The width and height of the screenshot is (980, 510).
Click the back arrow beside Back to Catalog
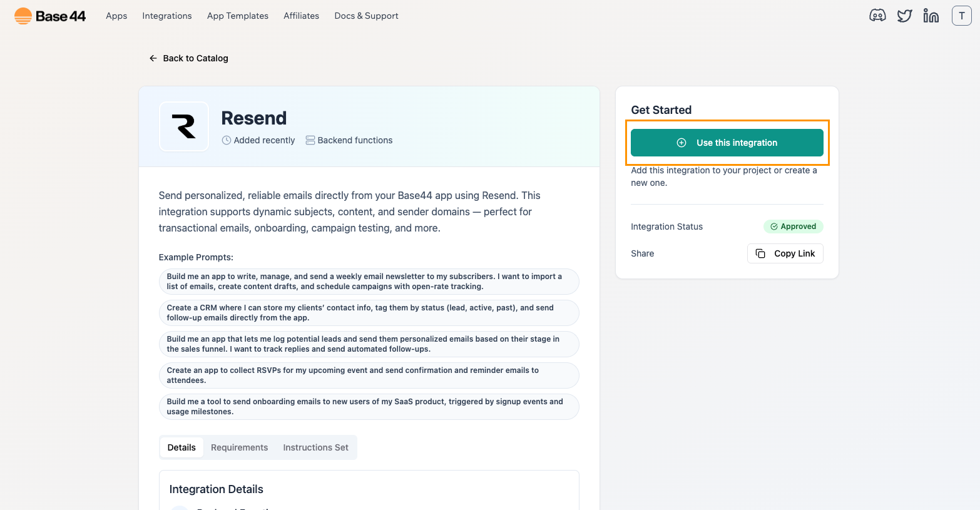(153, 58)
